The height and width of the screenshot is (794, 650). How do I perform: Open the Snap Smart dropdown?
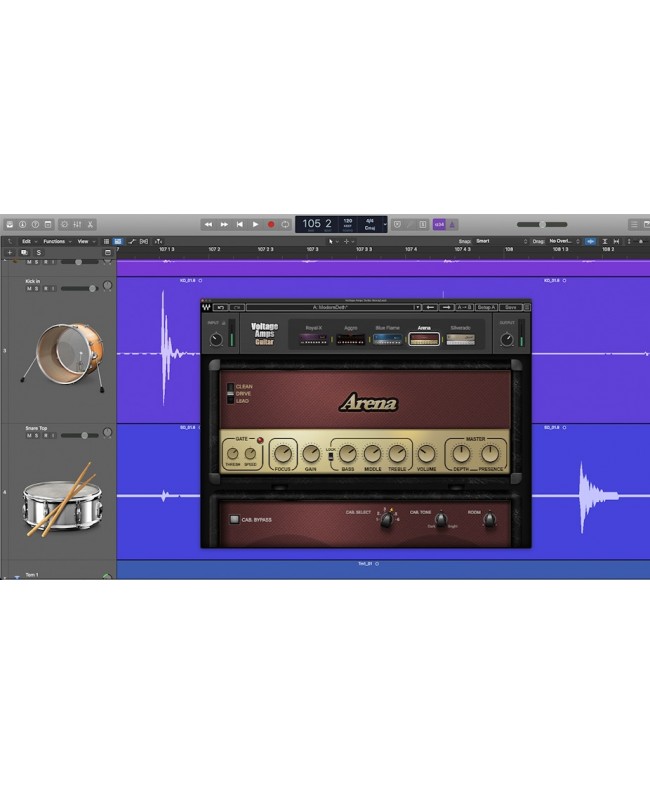click(x=501, y=242)
